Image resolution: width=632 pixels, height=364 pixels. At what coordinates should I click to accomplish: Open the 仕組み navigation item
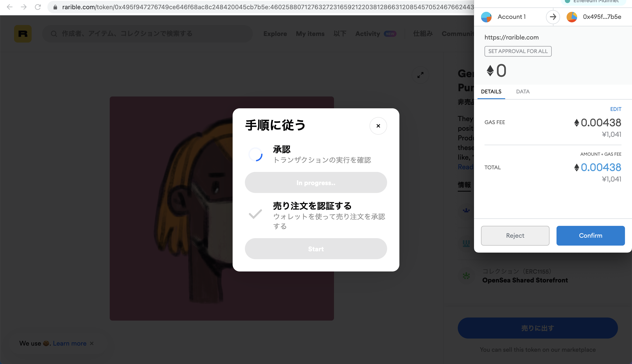point(423,34)
